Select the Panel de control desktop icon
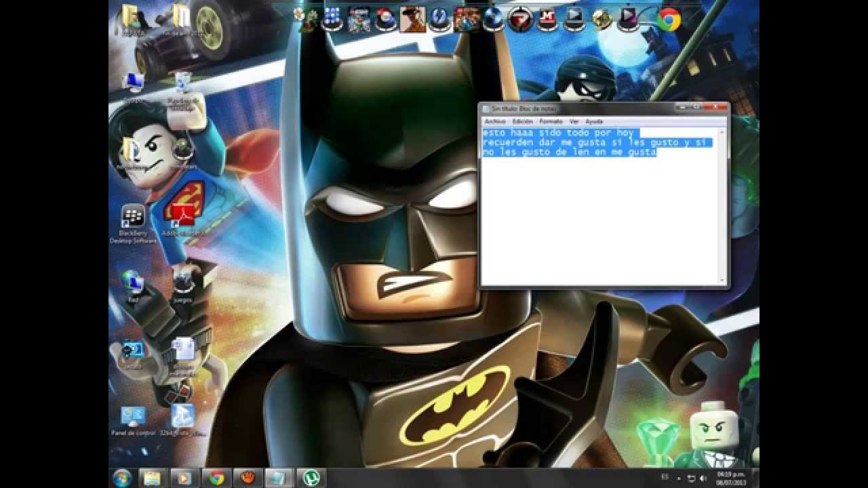868x488 pixels. pos(133,420)
